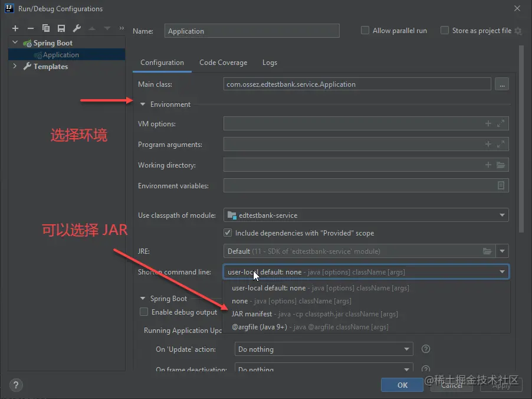This screenshot has width=532, height=399.
Task: Open gear settings next to Store as project file
Action: 518,31
